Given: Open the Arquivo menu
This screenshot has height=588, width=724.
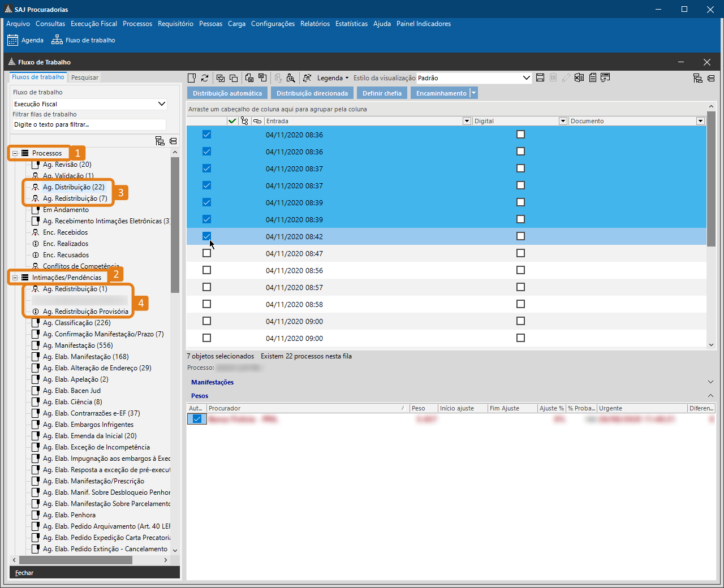Looking at the screenshot, I should tap(18, 24).
